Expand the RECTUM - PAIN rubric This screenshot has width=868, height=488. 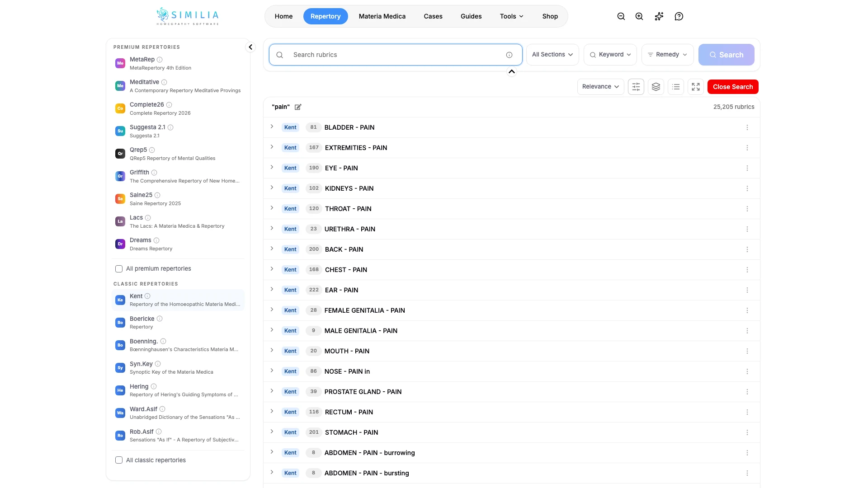point(272,411)
